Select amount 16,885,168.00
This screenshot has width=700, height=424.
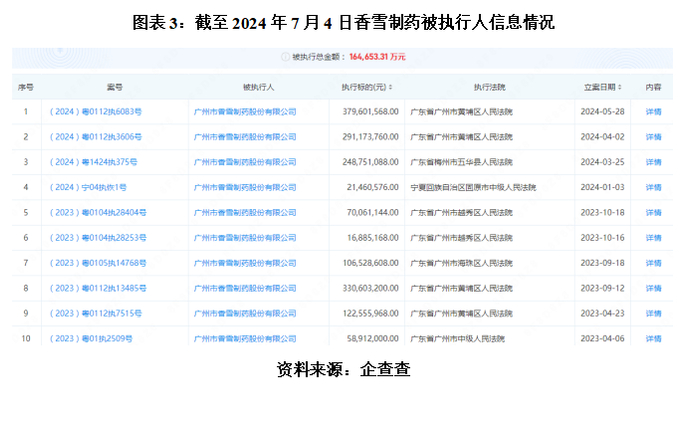(373, 238)
